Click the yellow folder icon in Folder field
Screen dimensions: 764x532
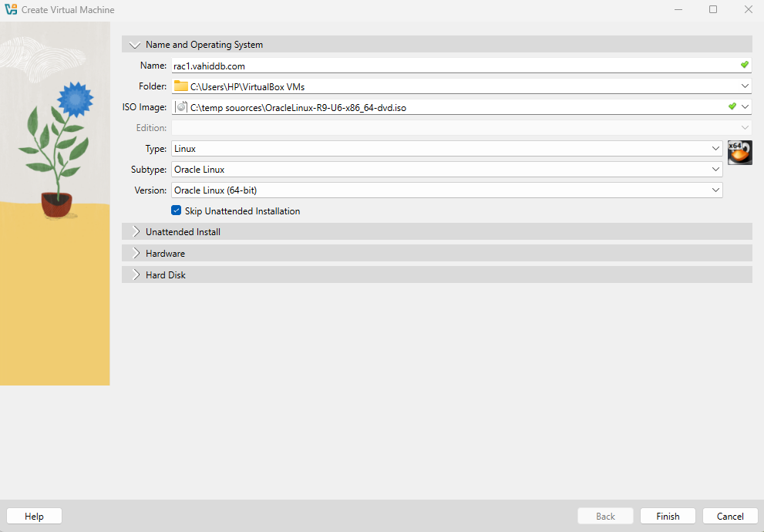180,86
